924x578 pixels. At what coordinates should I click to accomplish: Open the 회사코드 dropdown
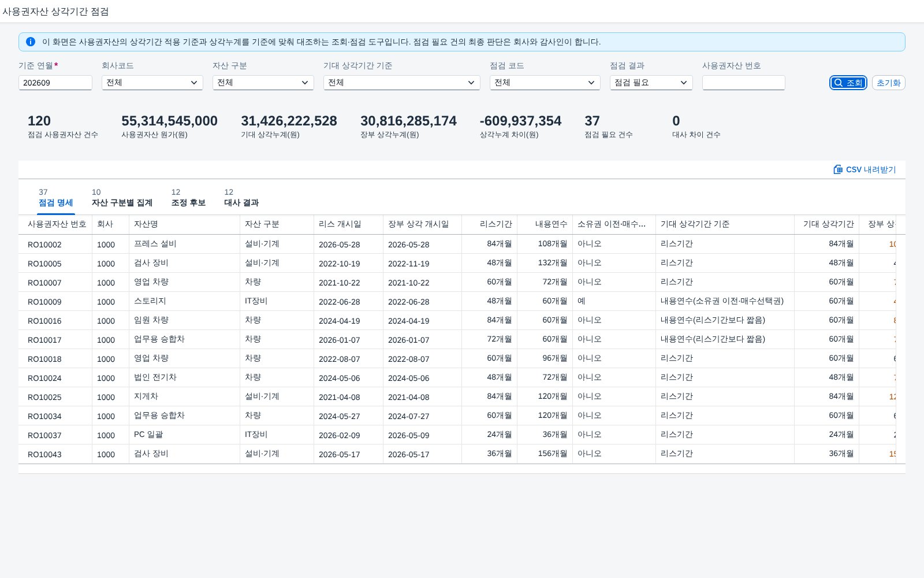click(152, 83)
